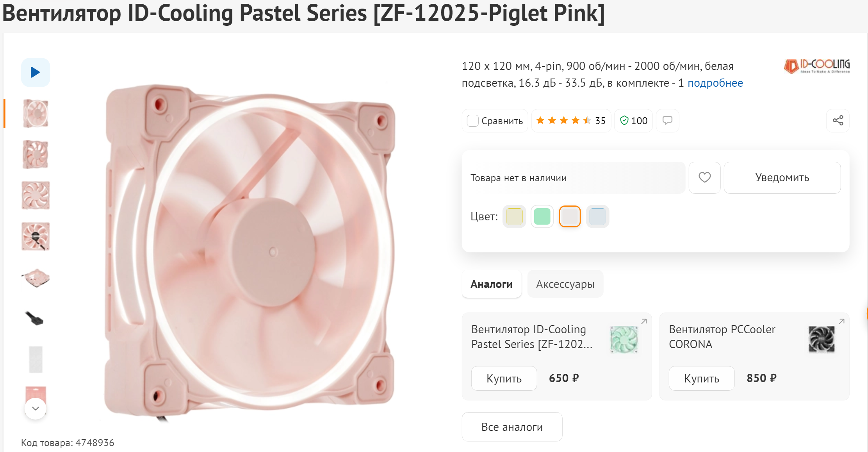Choose the pale yellow color swatch
Image resolution: width=868 pixels, height=452 pixels.
coord(514,216)
